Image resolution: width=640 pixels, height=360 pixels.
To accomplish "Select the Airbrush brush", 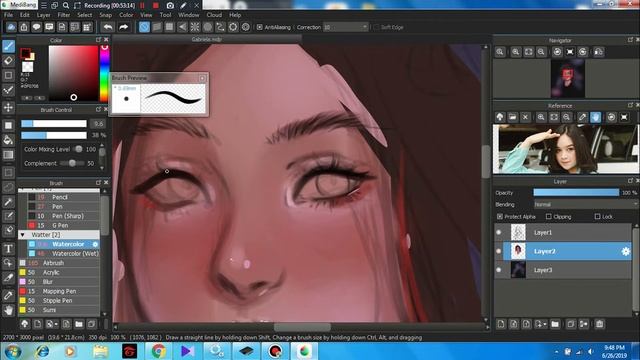I will click(59, 263).
